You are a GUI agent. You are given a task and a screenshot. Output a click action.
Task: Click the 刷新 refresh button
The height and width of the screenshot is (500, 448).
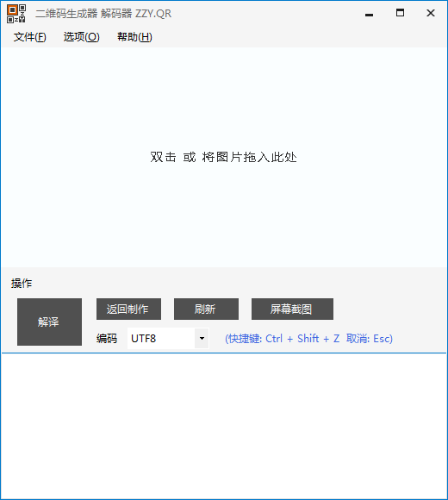206,309
